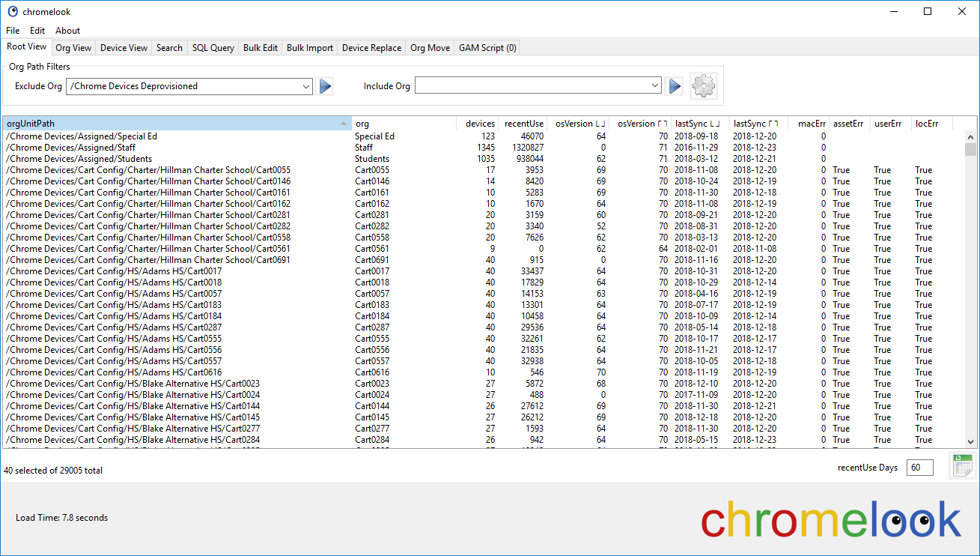Click recentUse value 33437
Image resolution: width=980 pixels, height=556 pixels.
[532, 271]
